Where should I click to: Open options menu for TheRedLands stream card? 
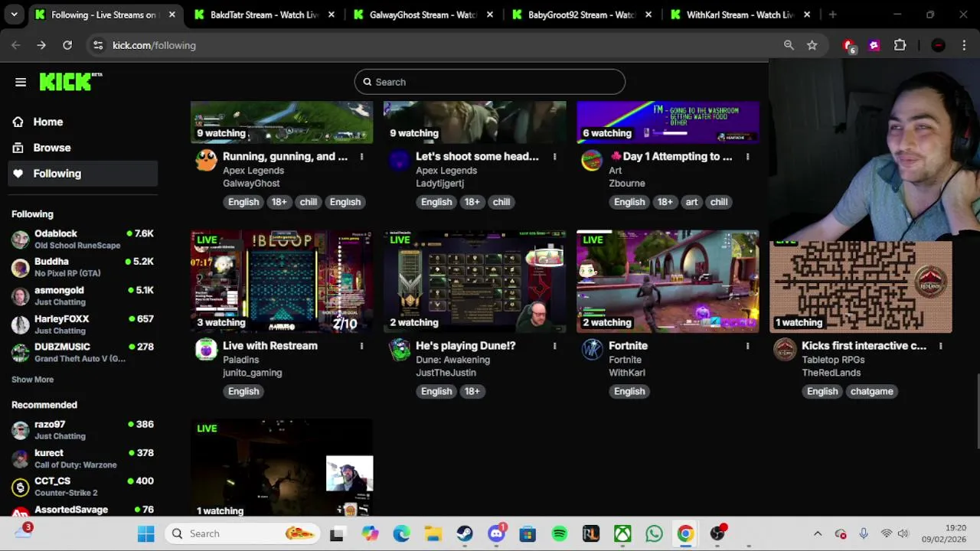pyautogui.click(x=940, y=346)
